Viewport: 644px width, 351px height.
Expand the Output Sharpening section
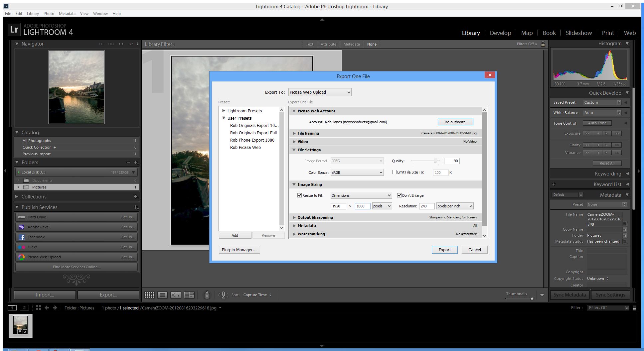pos(315,217)
